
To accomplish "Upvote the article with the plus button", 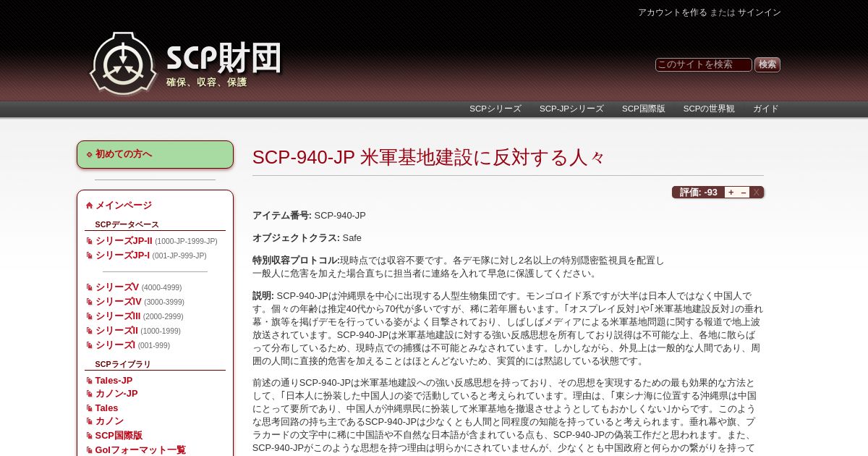I will 731,193.
